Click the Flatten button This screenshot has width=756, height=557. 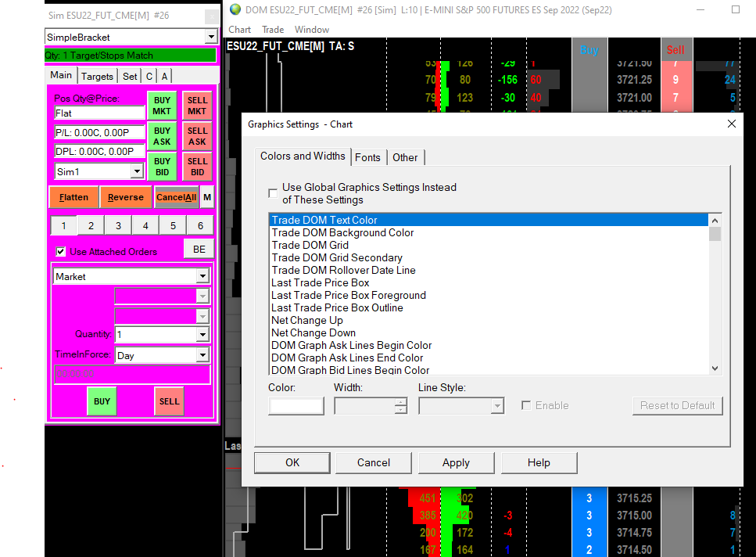pyautogui.click(x=73, y=197)
